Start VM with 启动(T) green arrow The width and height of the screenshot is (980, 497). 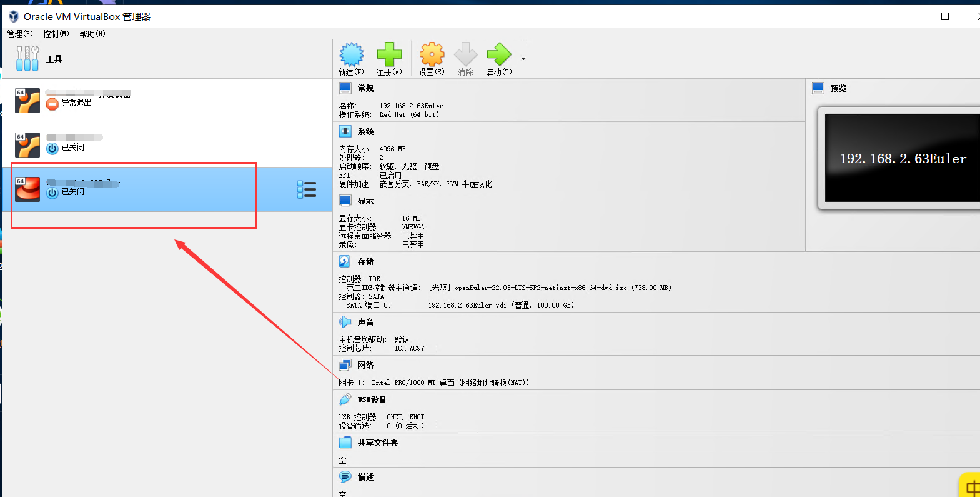499,55
